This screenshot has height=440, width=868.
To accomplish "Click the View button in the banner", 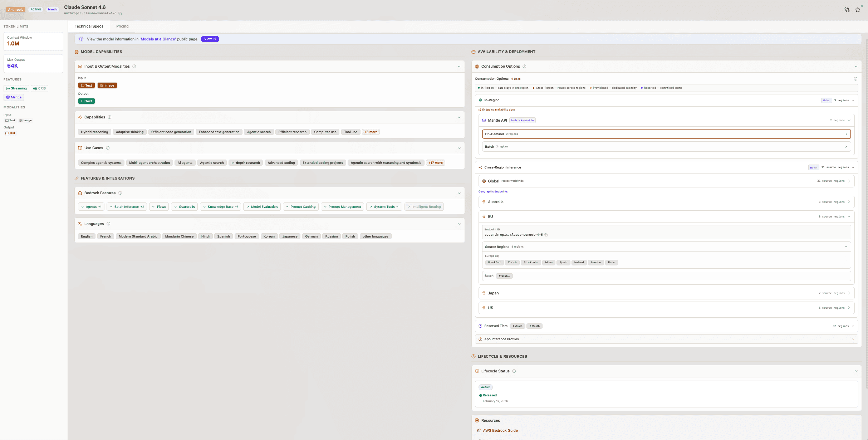I will coord(210,39).
